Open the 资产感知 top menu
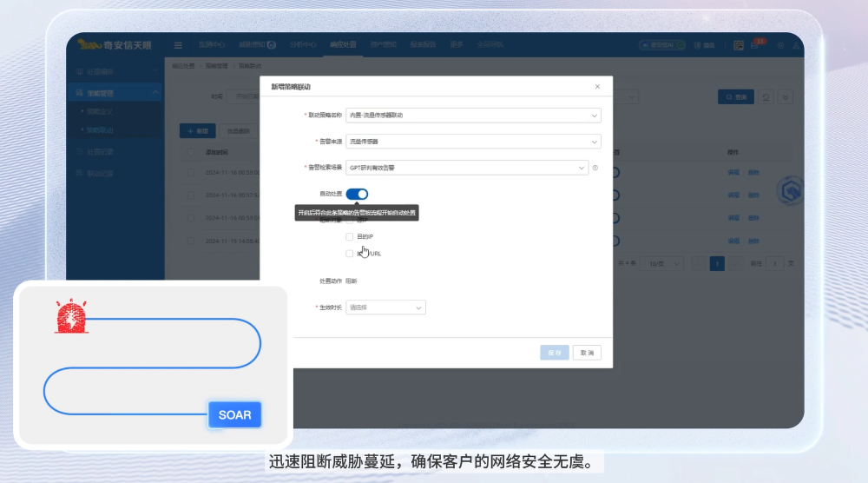The width and height of the screenshot is (868, 483). pos(383,45)
